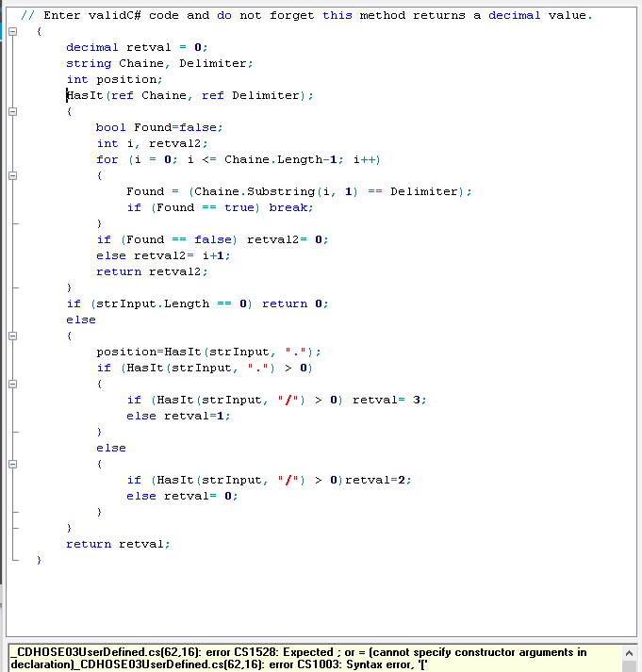The width and height of the screenshot is (642, 672).
Task: Click the 'position=HasIt(strInput, ".");' line
Action: (208, 352)
